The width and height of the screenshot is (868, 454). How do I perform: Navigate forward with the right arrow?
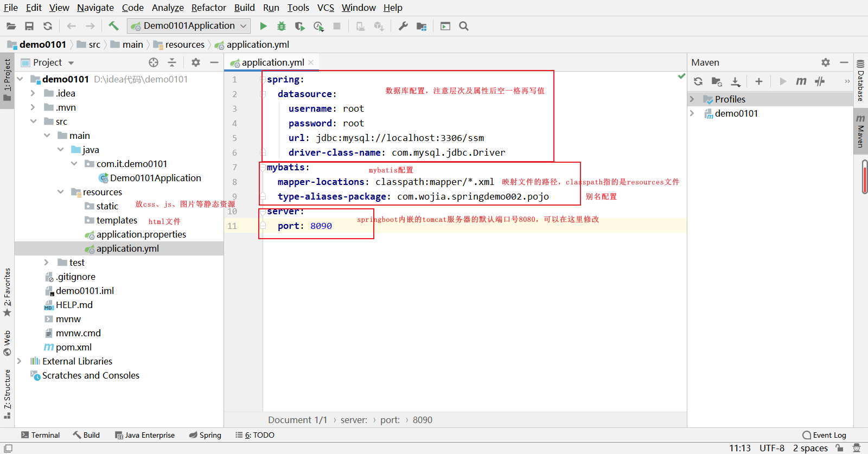point(90,26)
